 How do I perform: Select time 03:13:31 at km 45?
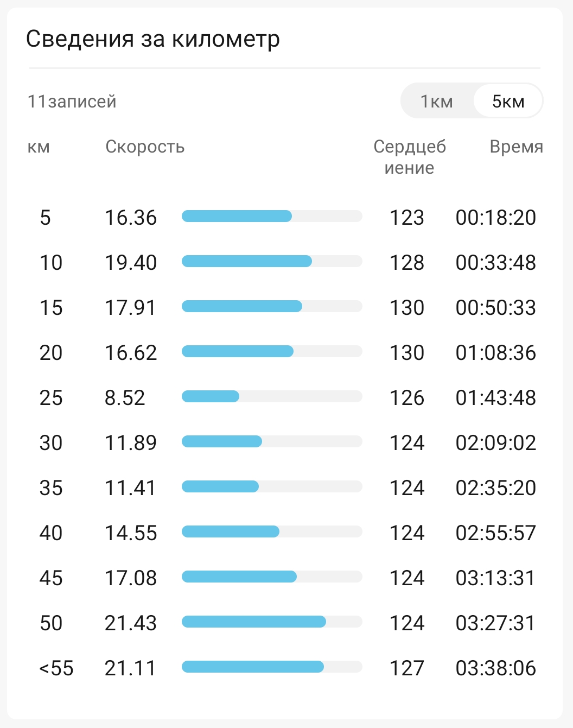pyautogui.click(x=495, y=578)
